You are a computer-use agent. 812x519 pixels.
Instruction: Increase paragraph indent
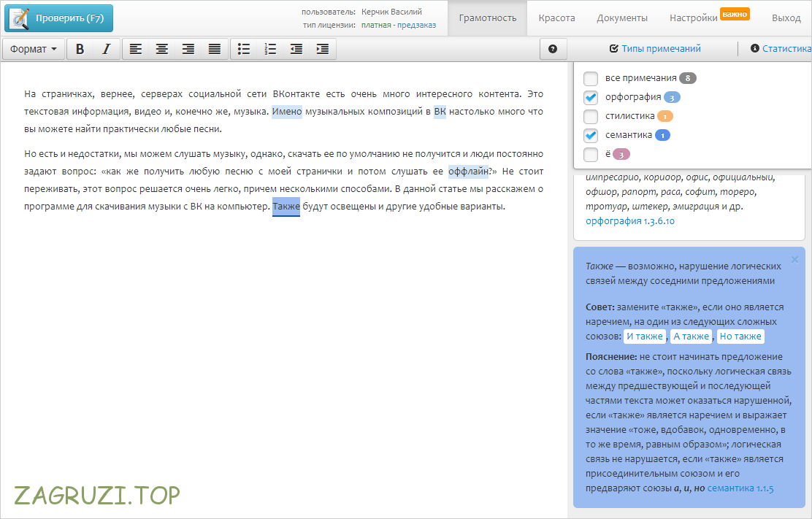point(322,49)
